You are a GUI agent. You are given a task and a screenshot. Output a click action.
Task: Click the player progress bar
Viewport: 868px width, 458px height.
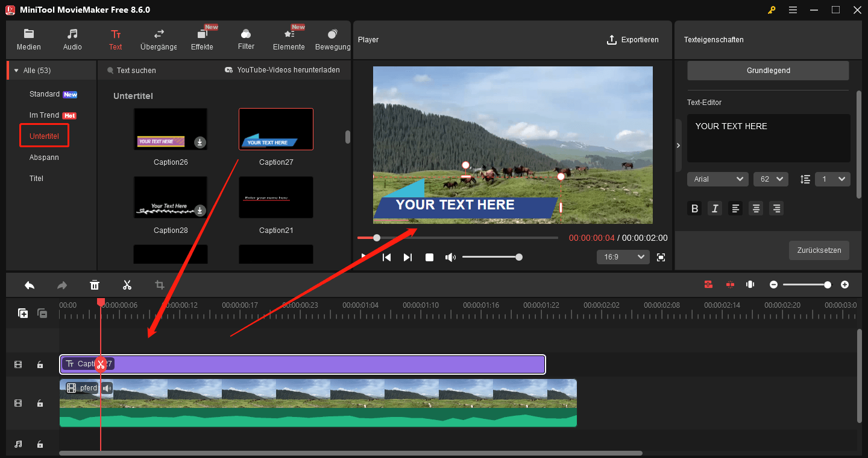pos(458,238)
